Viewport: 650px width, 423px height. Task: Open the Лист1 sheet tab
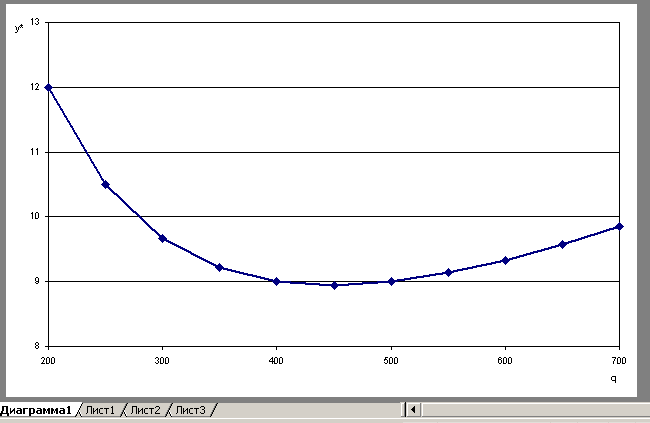click(100, 410)
